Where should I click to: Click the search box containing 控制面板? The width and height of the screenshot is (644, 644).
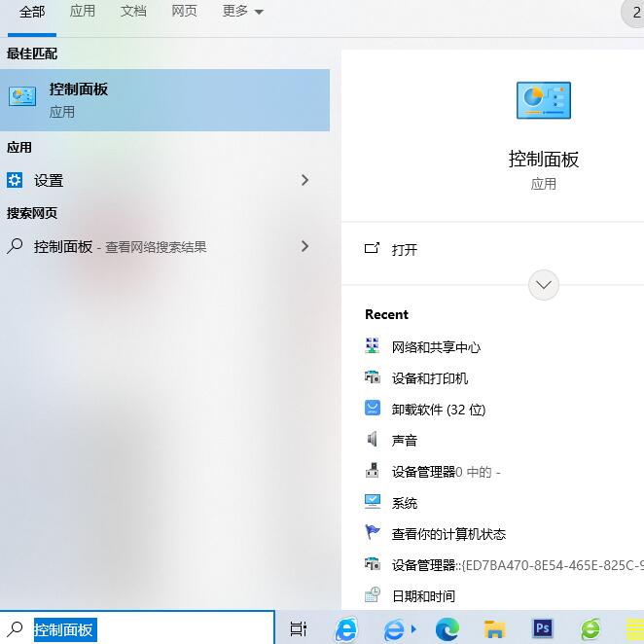pos(137,628)
